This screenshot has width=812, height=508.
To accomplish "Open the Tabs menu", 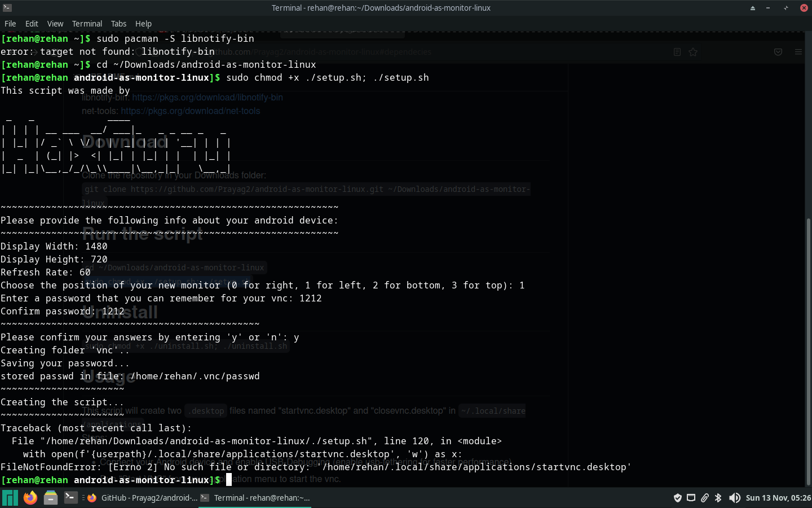I will (118, 24).
